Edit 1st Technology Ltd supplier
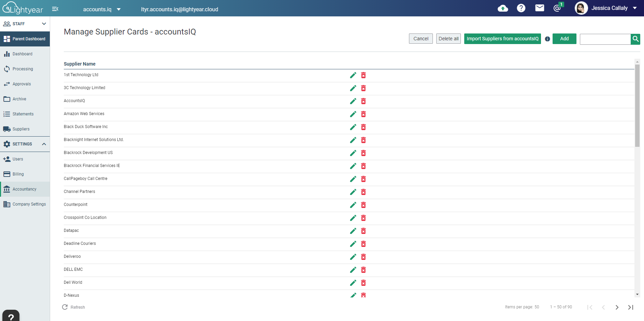644x321 pixels. pyautogui.click(x=353, y=75)
